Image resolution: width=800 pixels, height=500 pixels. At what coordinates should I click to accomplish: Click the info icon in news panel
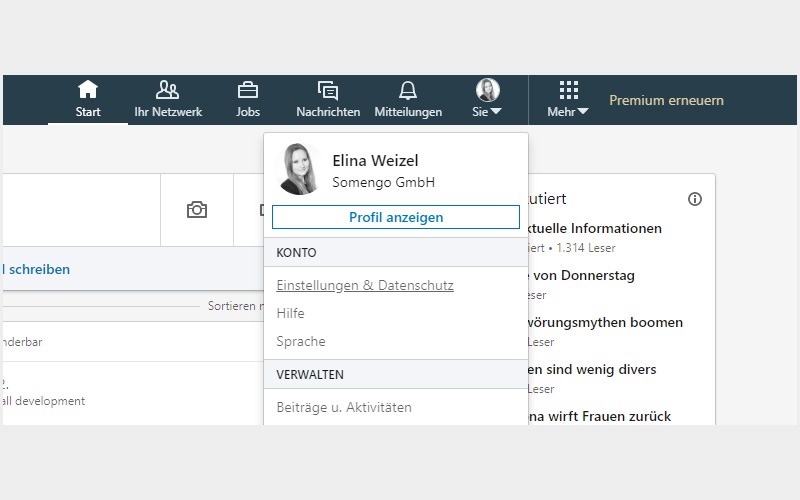(x=695, y=199)
